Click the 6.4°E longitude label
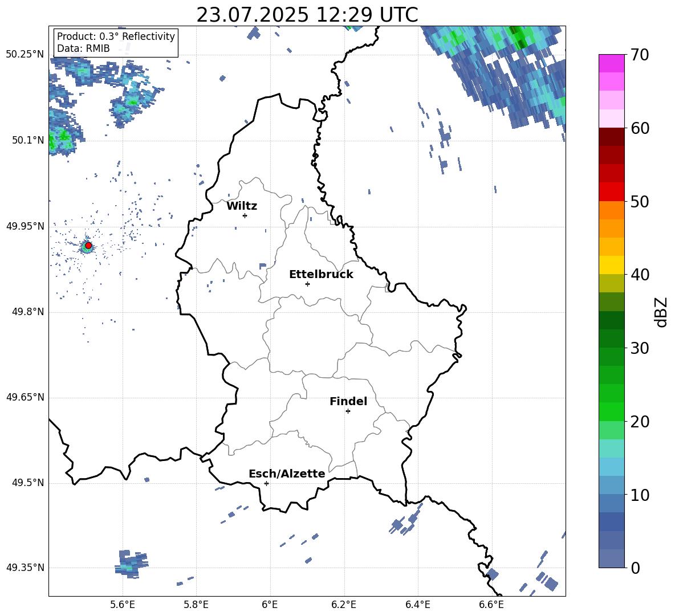 pos(417,605)
